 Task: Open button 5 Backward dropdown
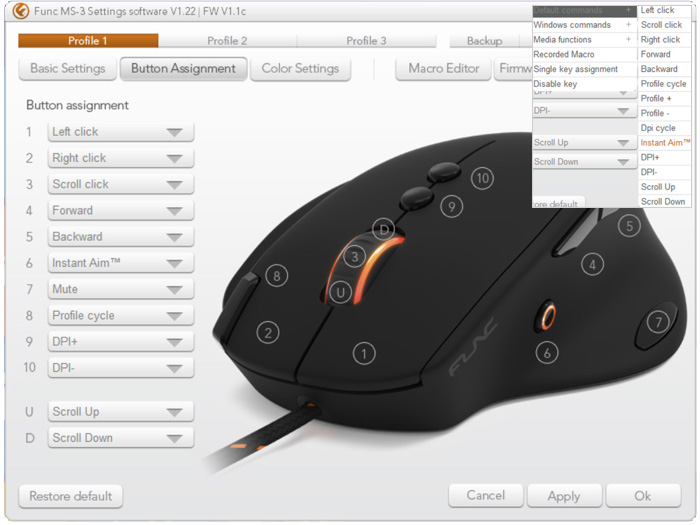121,237
